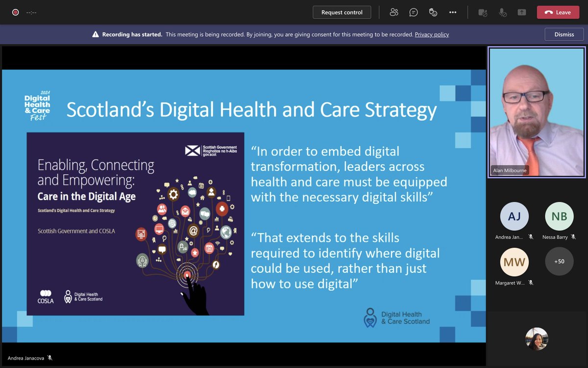
Task: Expand the +50 more participants bubble
Action: [559, 262]
